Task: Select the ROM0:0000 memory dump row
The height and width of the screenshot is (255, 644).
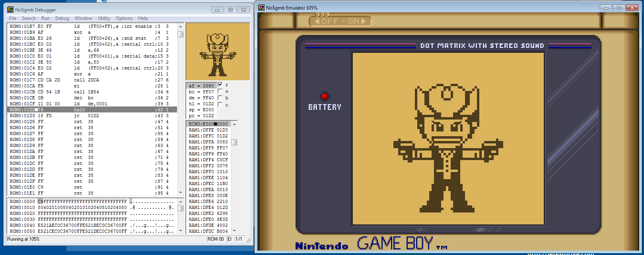Action: click(x=92, y=201)
